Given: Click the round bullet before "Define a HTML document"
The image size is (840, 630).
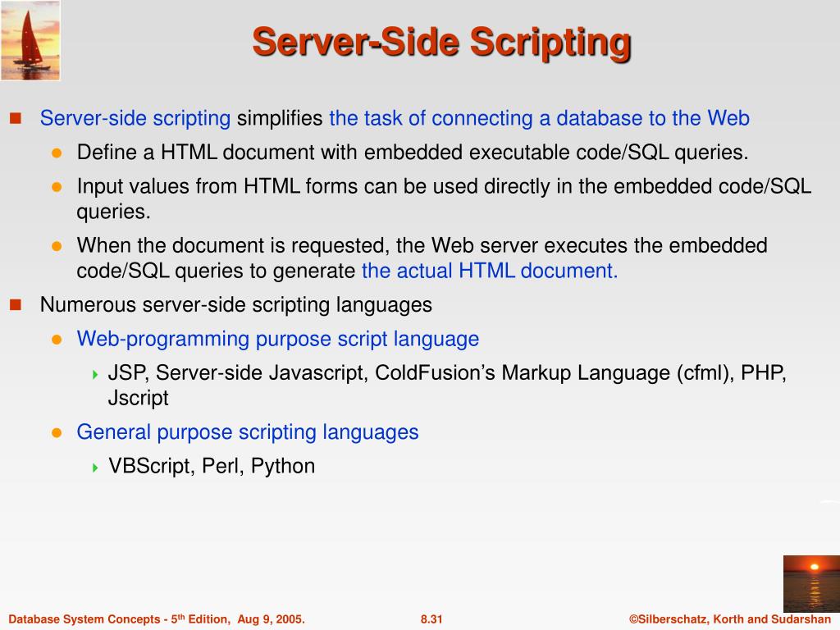Looking at the screenshot, I should click(57, 153).
